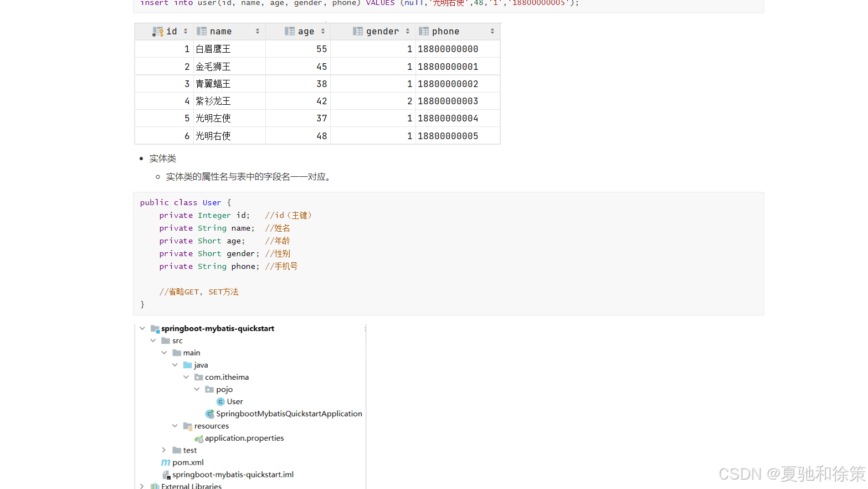
Task: Click the springboot-mybatis-quickstart.iml module icon
Action: point(167,475)
